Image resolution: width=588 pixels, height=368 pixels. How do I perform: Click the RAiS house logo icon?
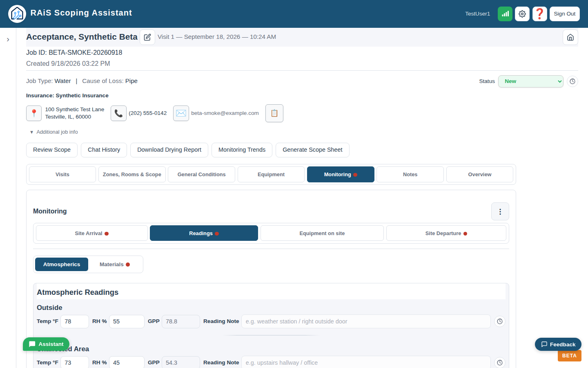pos(17,14)
